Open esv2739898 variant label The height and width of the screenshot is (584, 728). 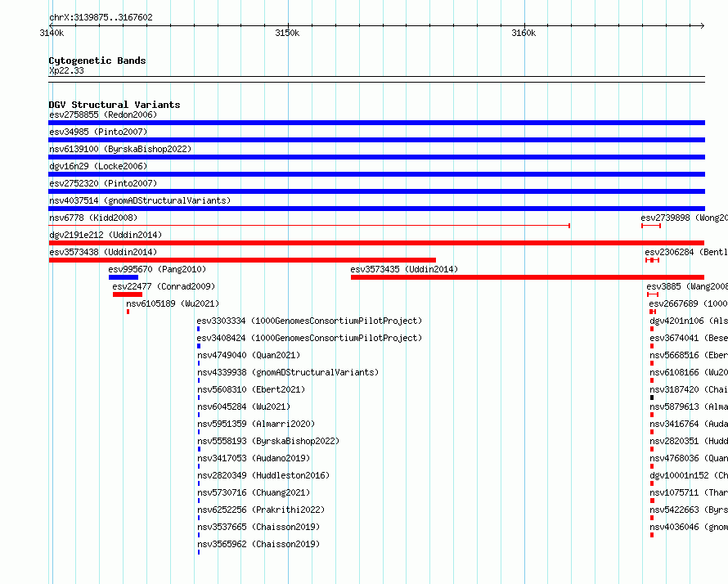(685, 218)
